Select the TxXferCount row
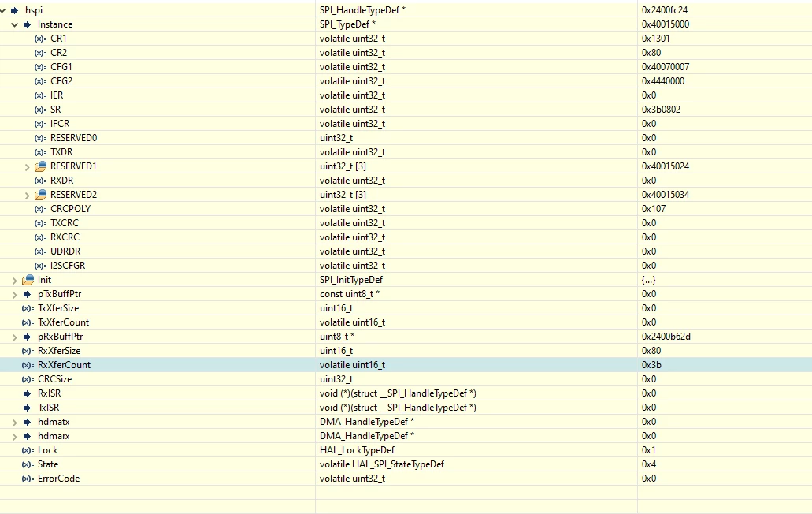Image resolution: width=812 pixels, height=514 pixels. pos(406,322)
